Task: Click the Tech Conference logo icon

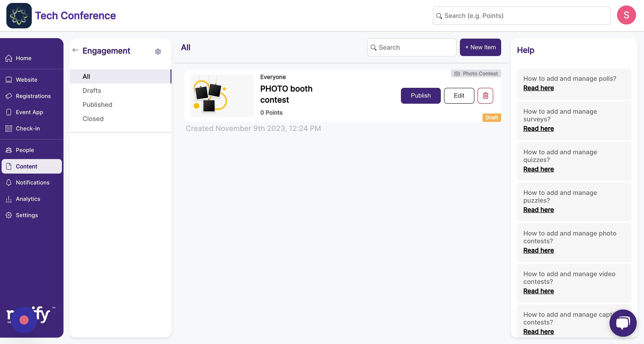Action: point(19,16)
